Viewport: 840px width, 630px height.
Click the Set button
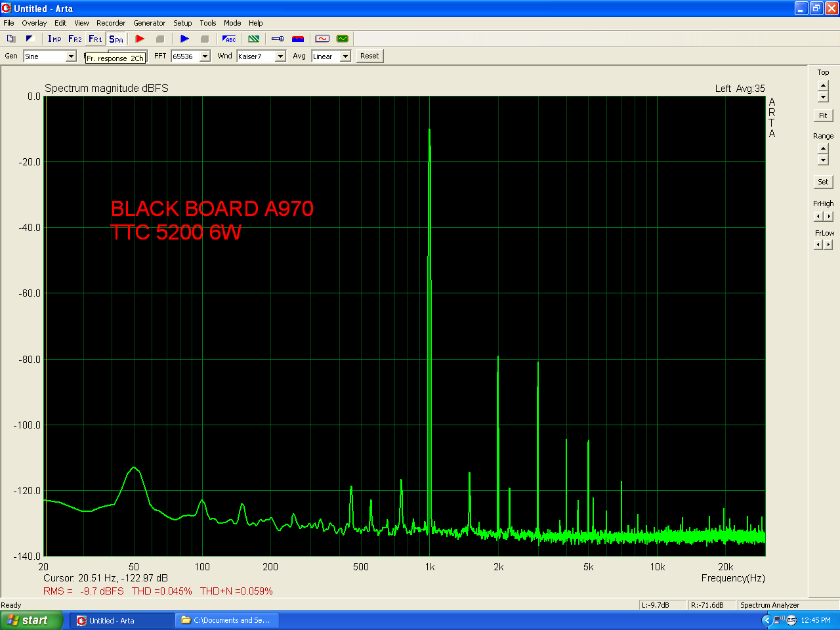(x=823, y=182)
